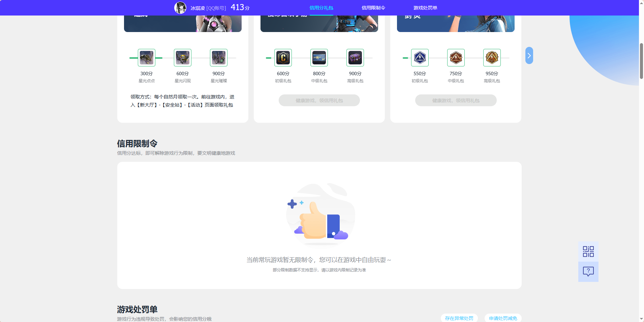Open the 初级礼包 600分 gold G icon
Image resolution: width=644 pixels, height=322 pixels.
click(x=283, y=57)
